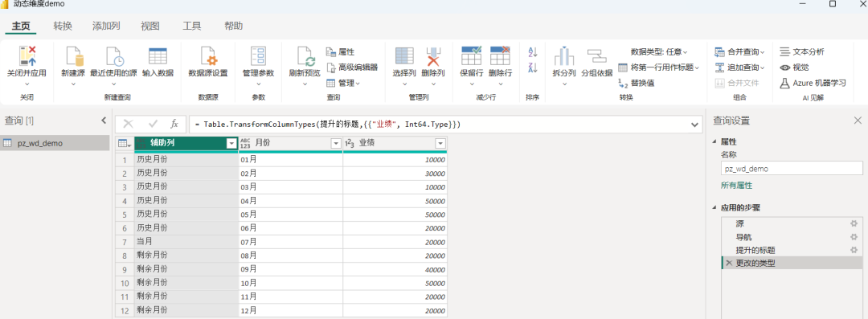Sort descending with the Z-A icon
The height and width of the screenshot is (319, 868).
[533, 67]
